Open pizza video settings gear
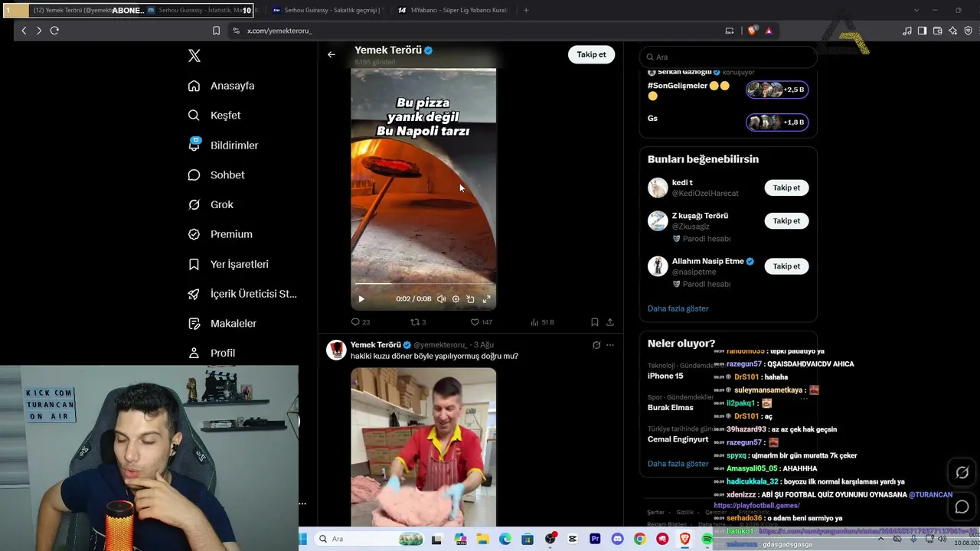 (456, 299)
